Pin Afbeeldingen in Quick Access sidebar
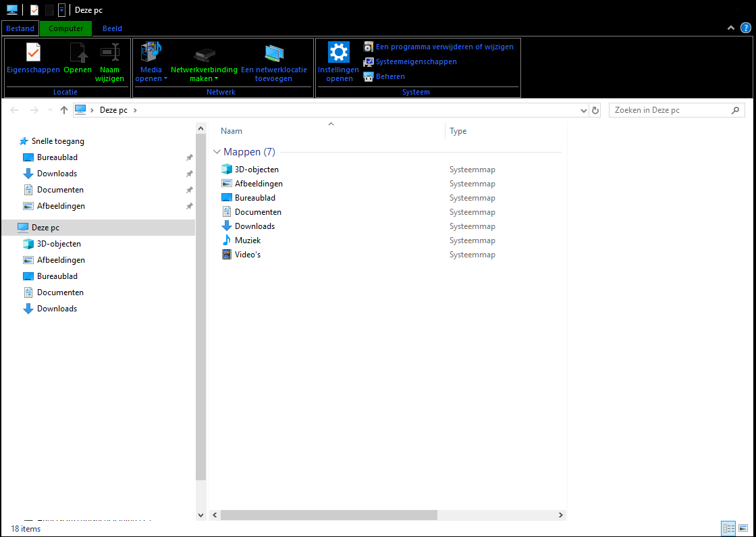Image resolution: width=756 pixels, height=537 pixels. [x=189, y=206]
